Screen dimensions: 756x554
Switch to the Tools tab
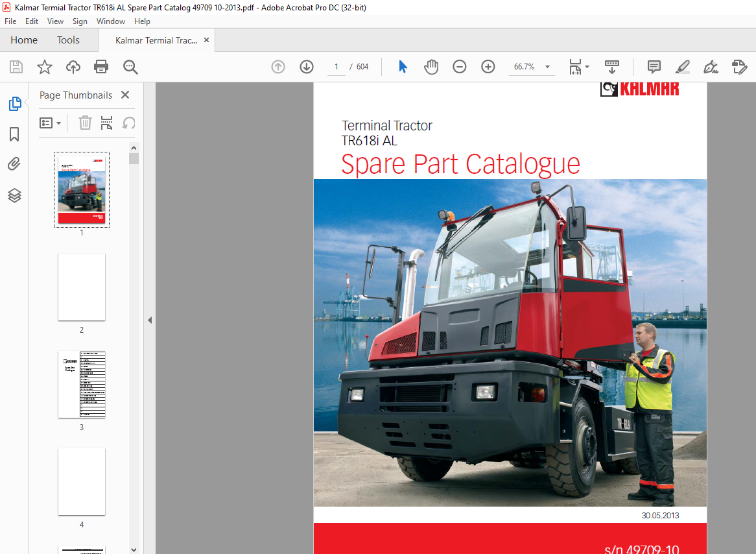[69, 40]
